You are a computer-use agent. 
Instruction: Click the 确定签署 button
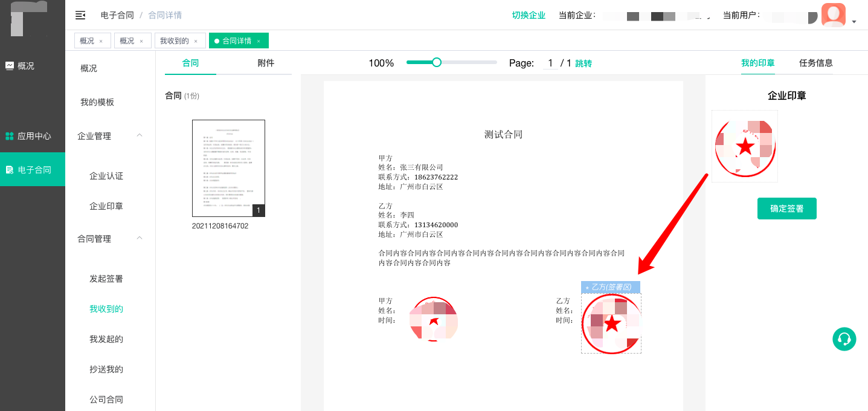point(786,209)
